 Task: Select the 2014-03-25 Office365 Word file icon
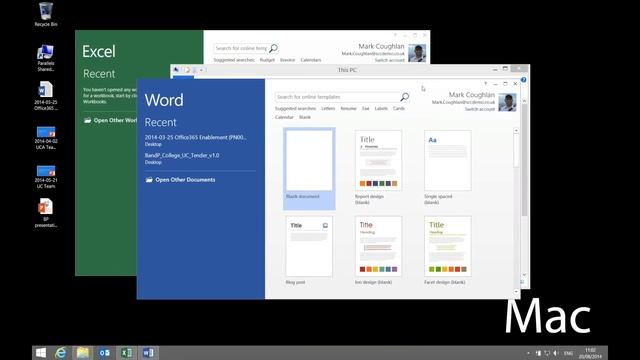click(46, 96)
